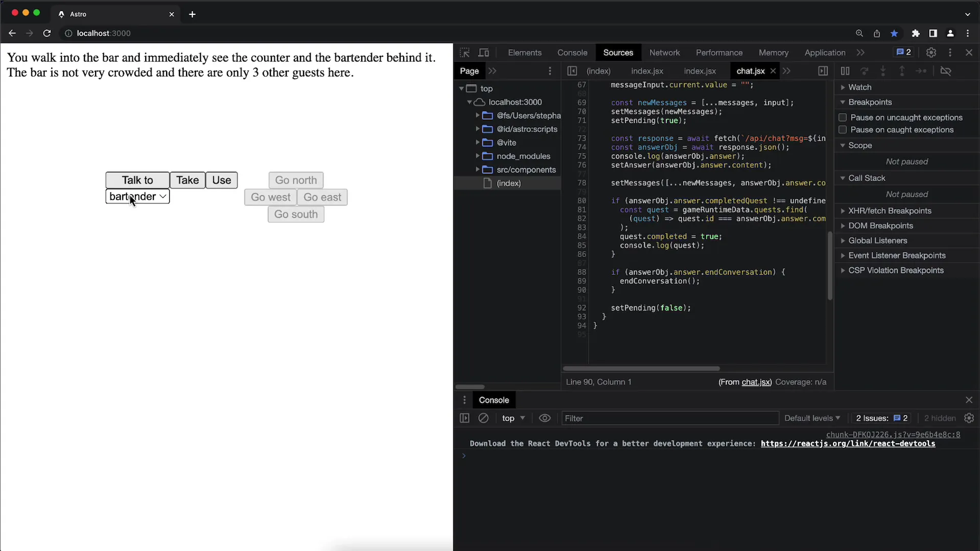The width and height of the screenshot is (980, 551).
Task: Toggle the debugger sidebar icon
Action: coord(823,71)
